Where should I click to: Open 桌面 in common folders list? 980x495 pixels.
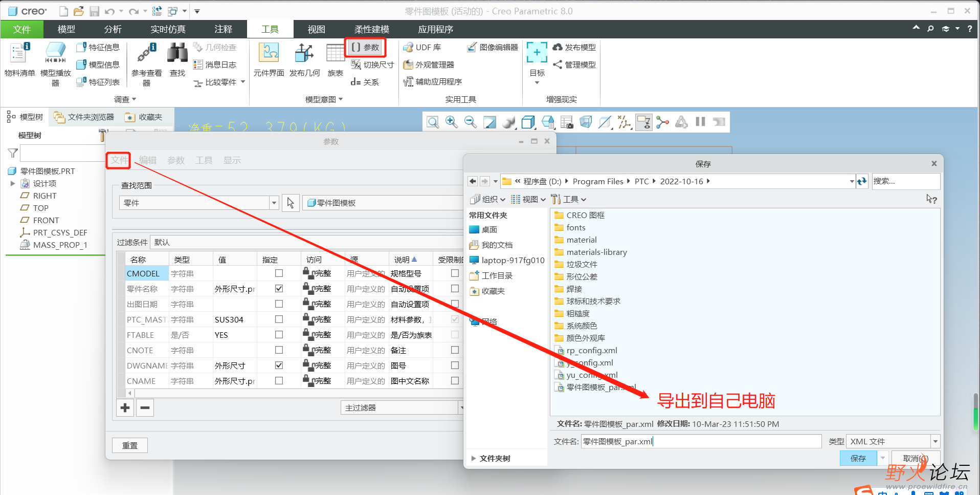pyautogui.click(x=483, y=229)
